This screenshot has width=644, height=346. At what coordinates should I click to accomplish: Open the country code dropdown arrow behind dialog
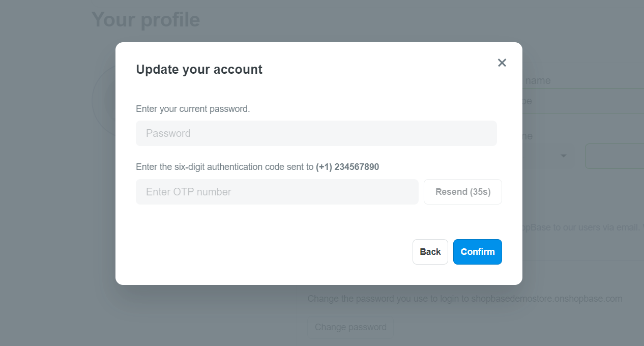pyautogui.click(x=564, y=156)
